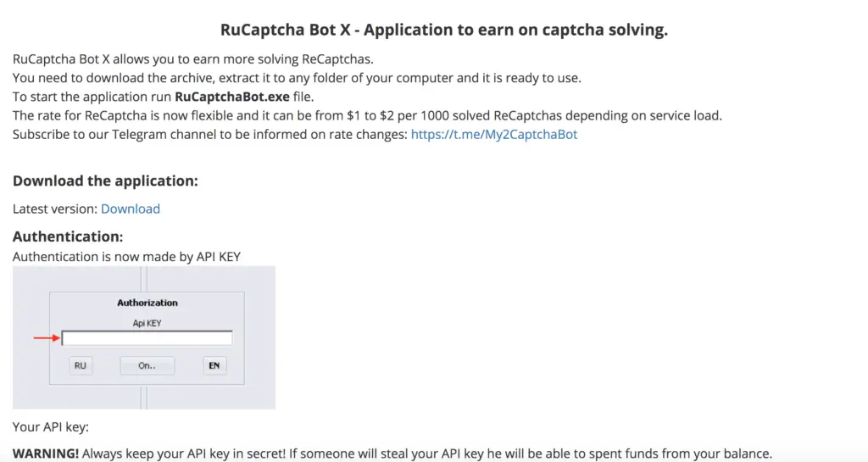Click the Download link for latest version
Image resolution: width=868 pixels, height=462 pixels.
[130, 209]
